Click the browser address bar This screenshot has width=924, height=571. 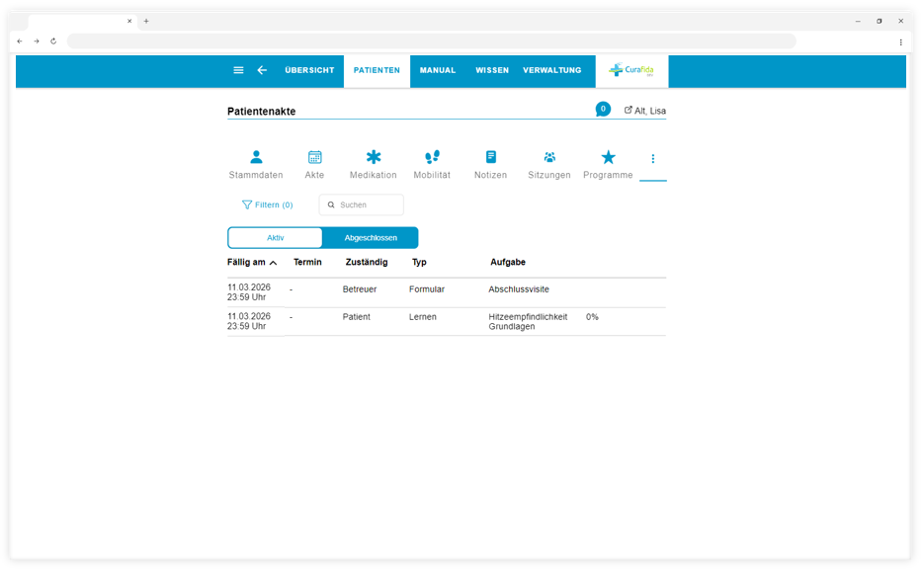pyautogui.click(x=431, y=41)
